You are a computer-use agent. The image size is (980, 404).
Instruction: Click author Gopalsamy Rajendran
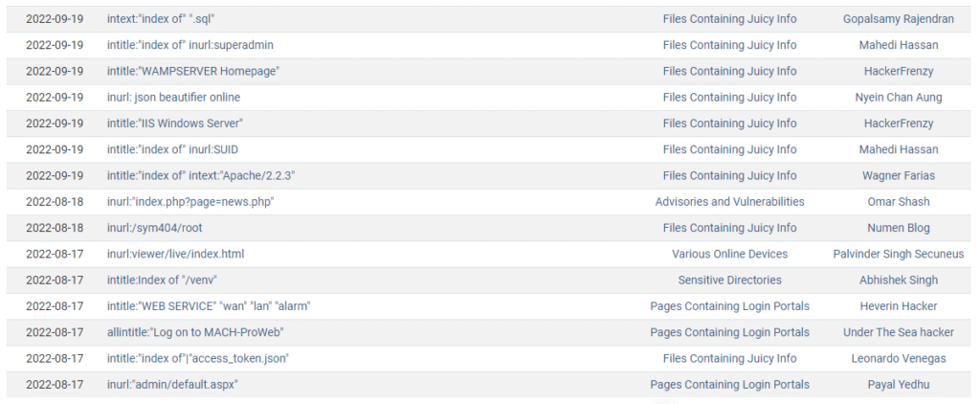tap(898, 19)
